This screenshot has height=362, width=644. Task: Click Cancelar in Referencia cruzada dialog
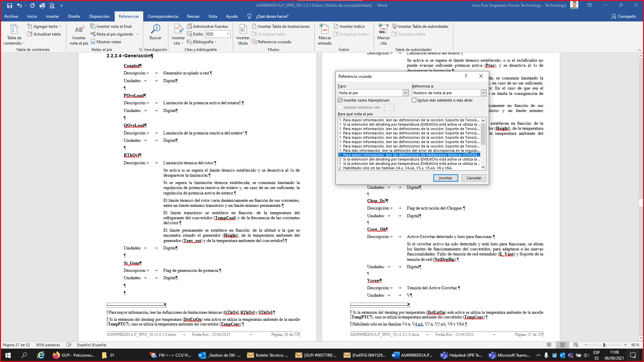474,178
